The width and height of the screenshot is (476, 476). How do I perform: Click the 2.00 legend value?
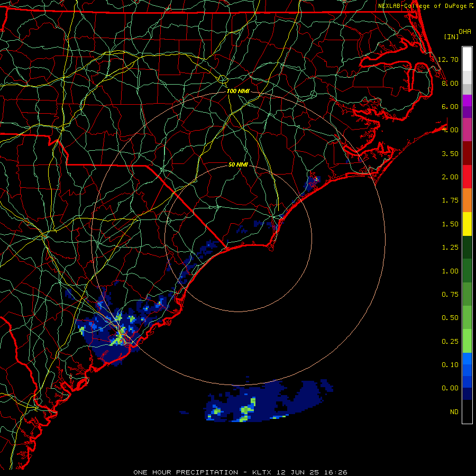tap(450, 177)
